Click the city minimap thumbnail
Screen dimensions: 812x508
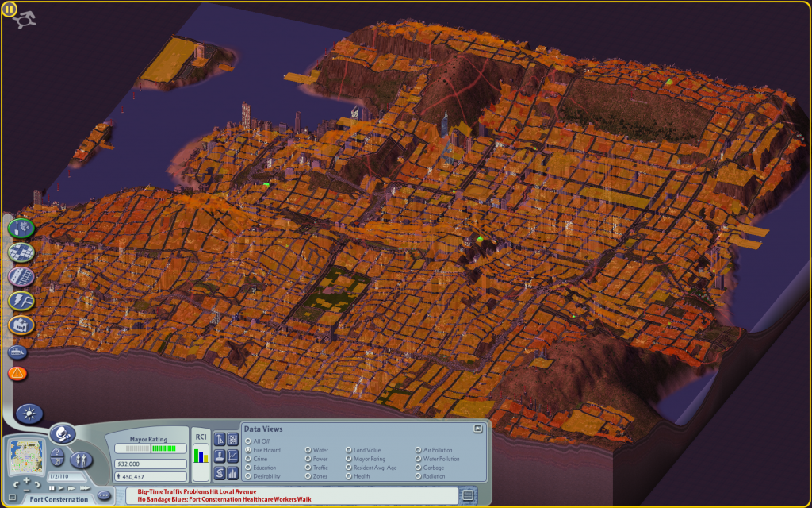pos(28,455)
